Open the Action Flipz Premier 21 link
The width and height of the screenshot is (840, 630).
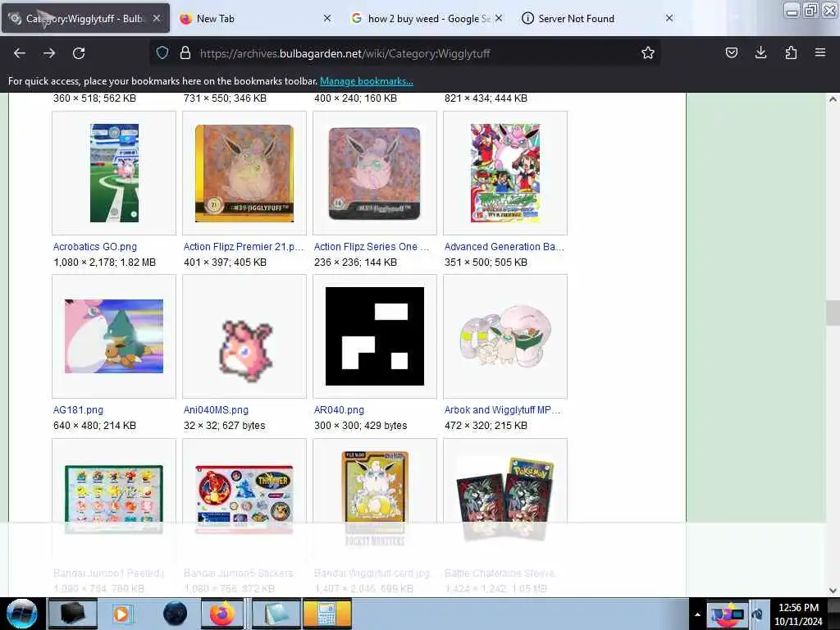[x=243, y=246]
